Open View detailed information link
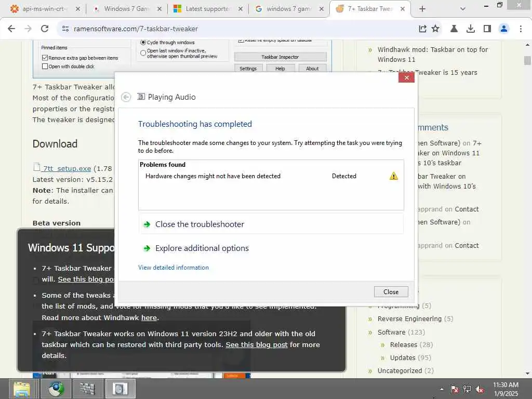Screen dimensions: 532x399 (174, 268)
